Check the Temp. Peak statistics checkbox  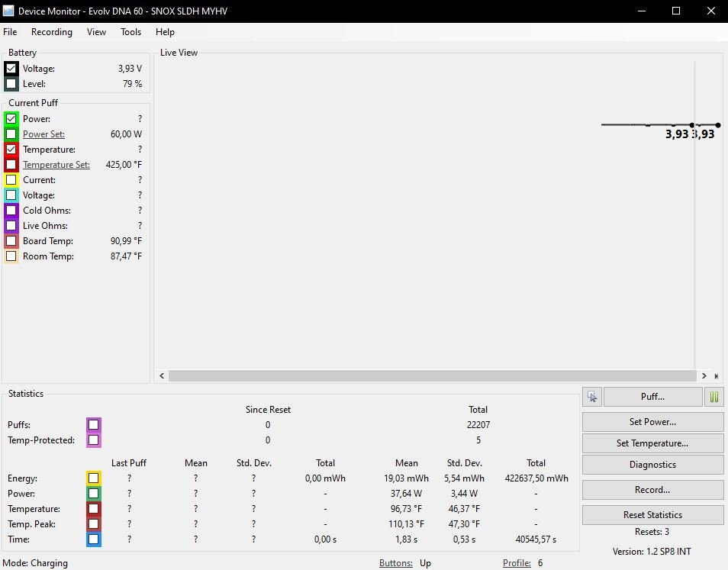(x=93, y=524)
